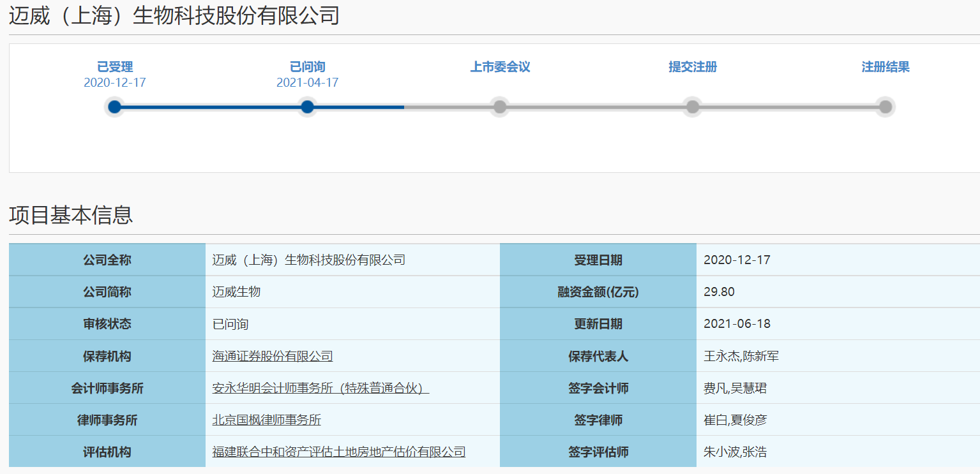Click the 保荐代表人 header cell

point(598,356)
